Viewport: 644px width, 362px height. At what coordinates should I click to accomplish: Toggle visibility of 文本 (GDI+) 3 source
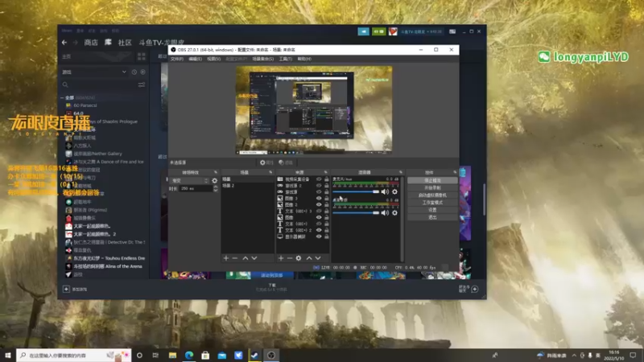(x=319, y=211)
